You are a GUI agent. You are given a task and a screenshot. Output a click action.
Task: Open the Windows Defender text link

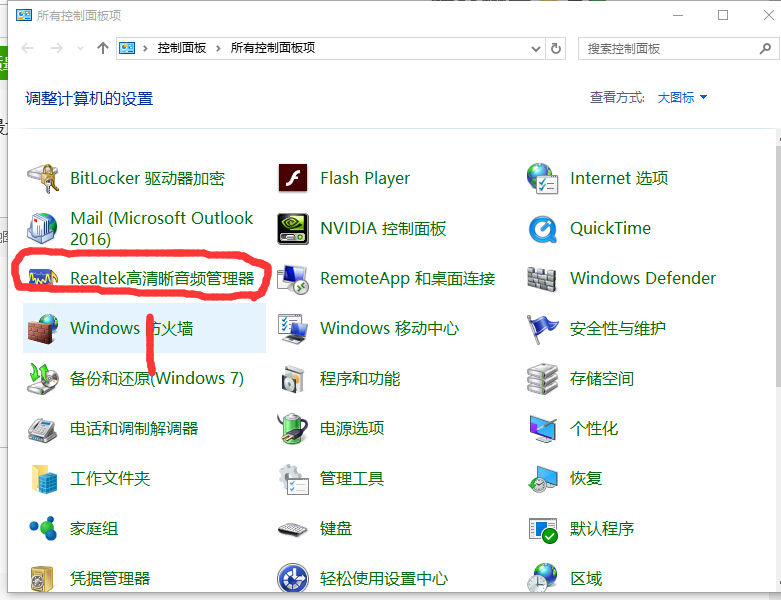point(643,278)
